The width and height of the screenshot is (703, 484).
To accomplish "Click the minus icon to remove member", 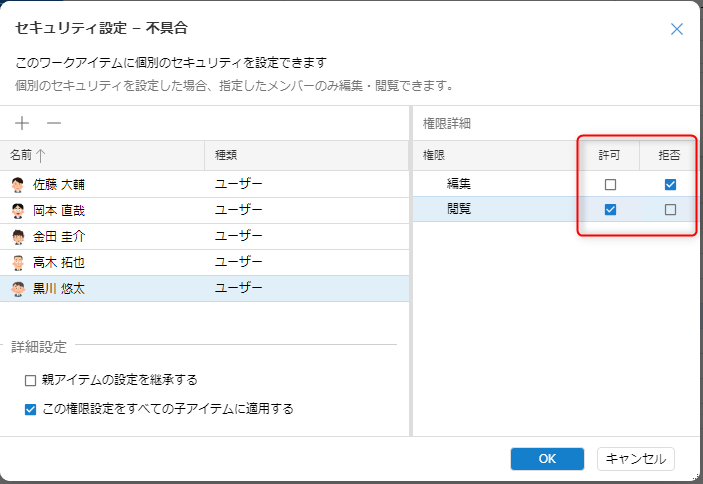I will point(54,123).
